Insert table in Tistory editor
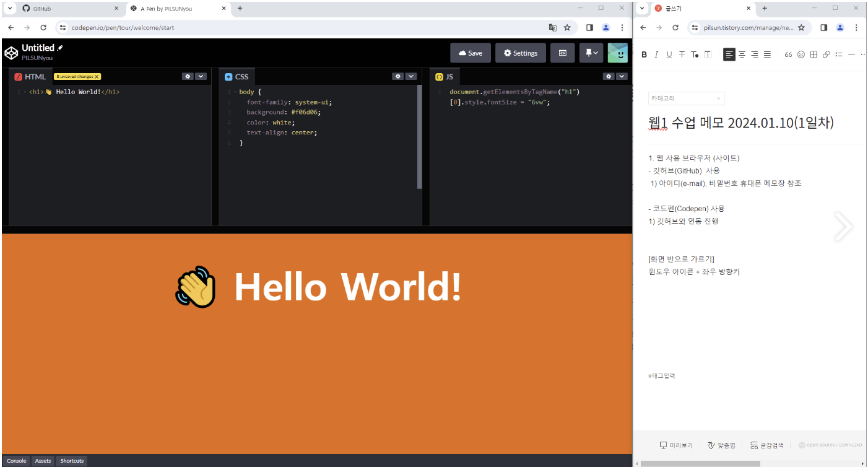The height and width of the screenshot is (467, 868). (814, 55)
